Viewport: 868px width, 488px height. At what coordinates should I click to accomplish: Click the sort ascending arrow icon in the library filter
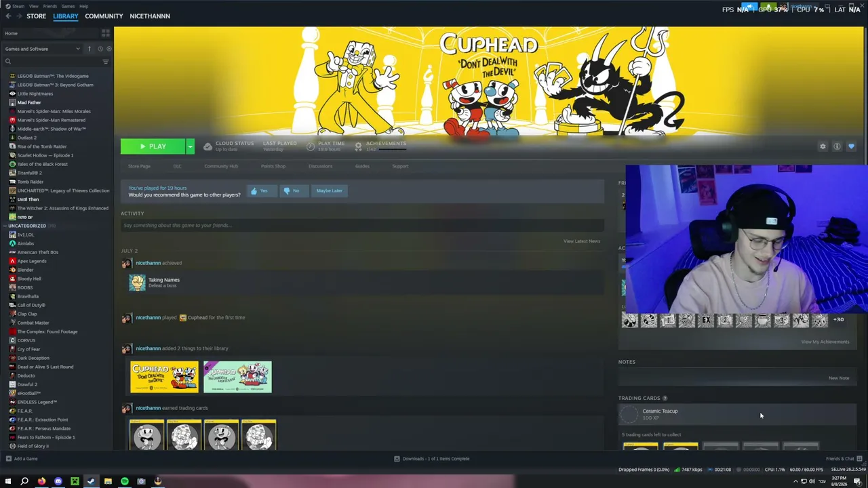[x=89, y=49]
